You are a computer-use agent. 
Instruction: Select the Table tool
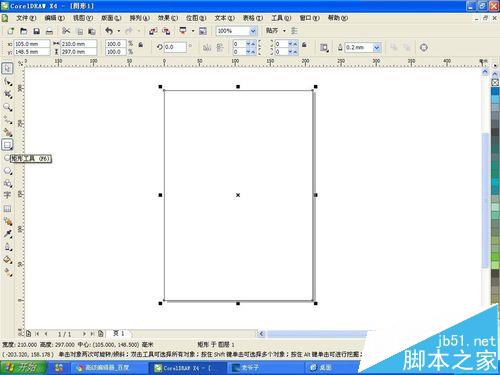(7, 209)
